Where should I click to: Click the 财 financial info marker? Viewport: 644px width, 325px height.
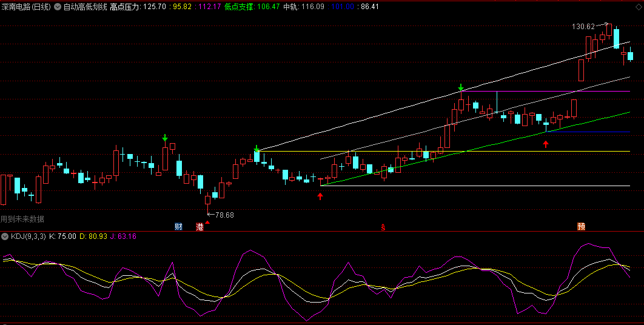point(178,227)
